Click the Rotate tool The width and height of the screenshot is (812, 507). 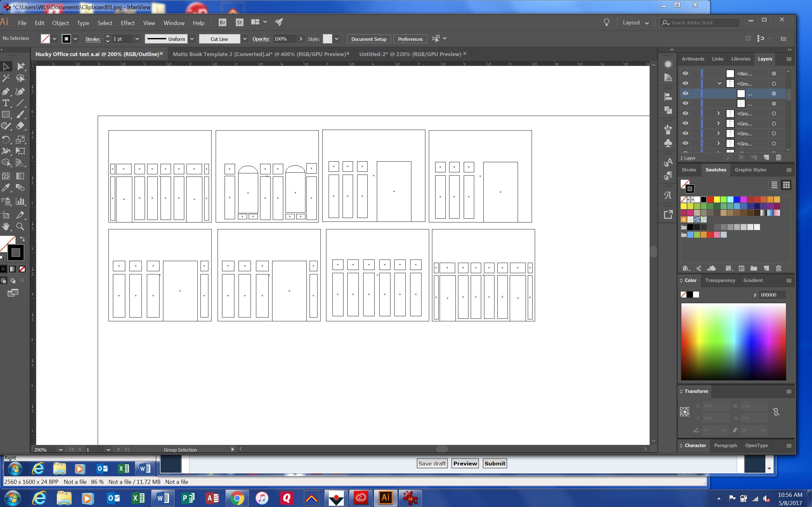coord(6,139)
